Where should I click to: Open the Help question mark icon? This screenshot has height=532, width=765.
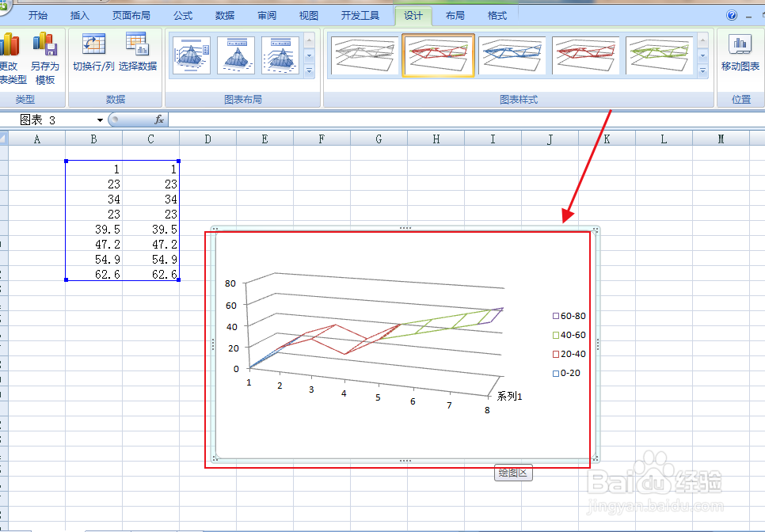click(731, 15)
